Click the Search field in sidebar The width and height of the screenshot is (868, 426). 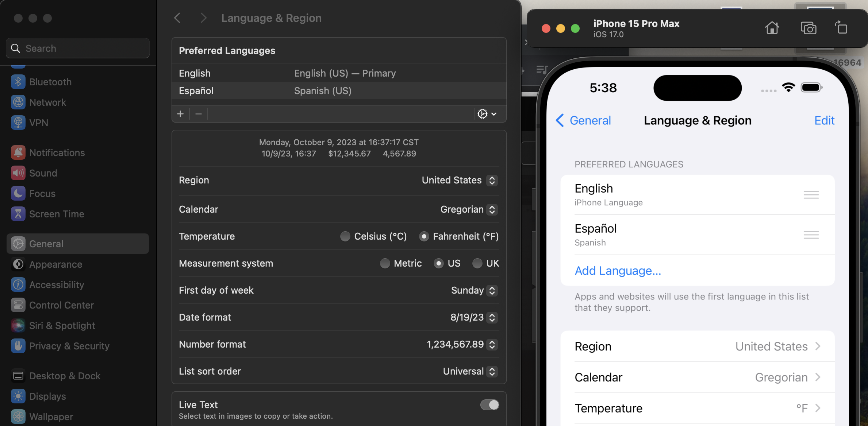(78, 49)
